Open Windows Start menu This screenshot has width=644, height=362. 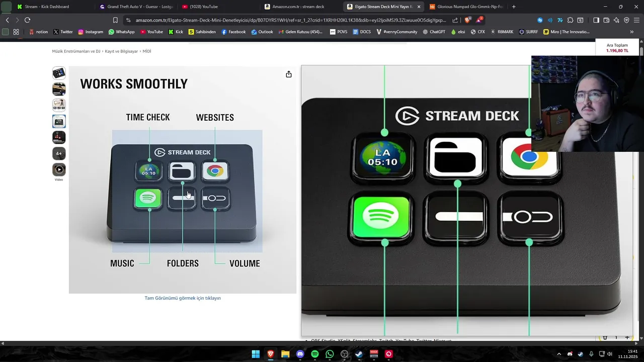[x=256, y=354]
